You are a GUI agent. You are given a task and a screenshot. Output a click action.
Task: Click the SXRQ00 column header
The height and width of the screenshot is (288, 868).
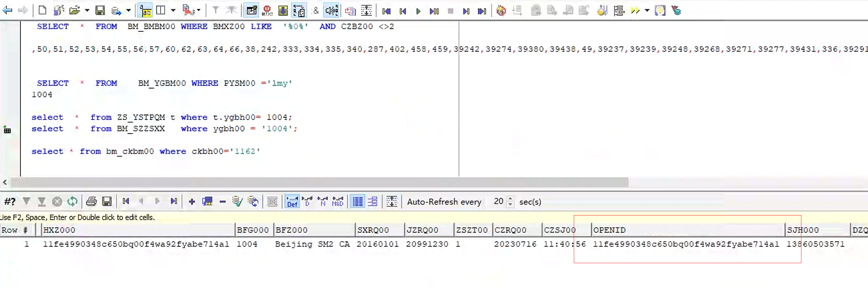pyautogui.click(x=379, y=230)
